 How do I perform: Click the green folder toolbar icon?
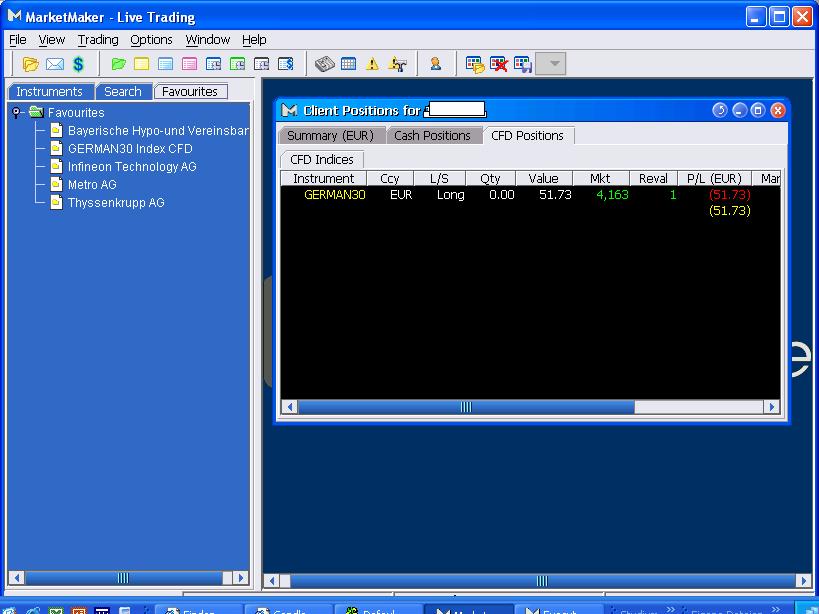(x=118, y=65)
